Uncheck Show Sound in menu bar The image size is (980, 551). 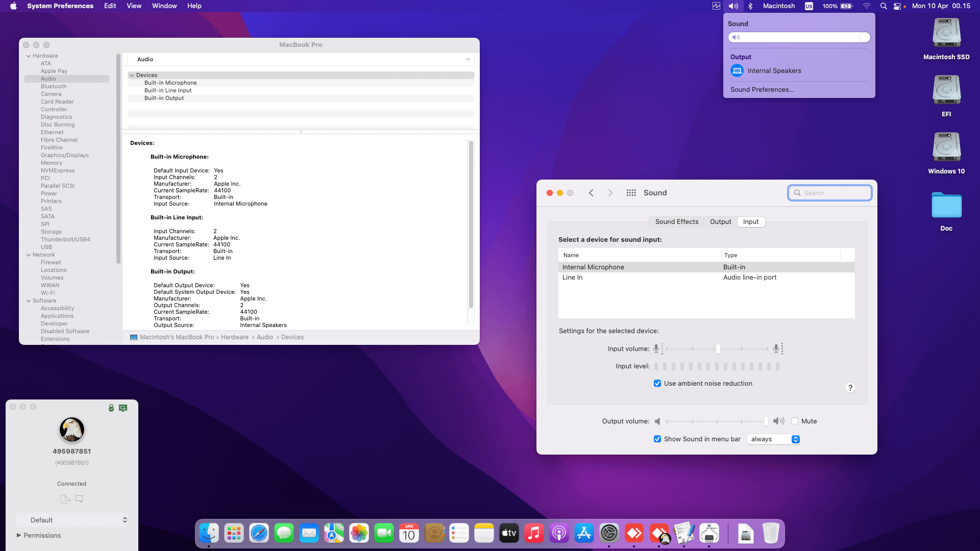point(657,439)
